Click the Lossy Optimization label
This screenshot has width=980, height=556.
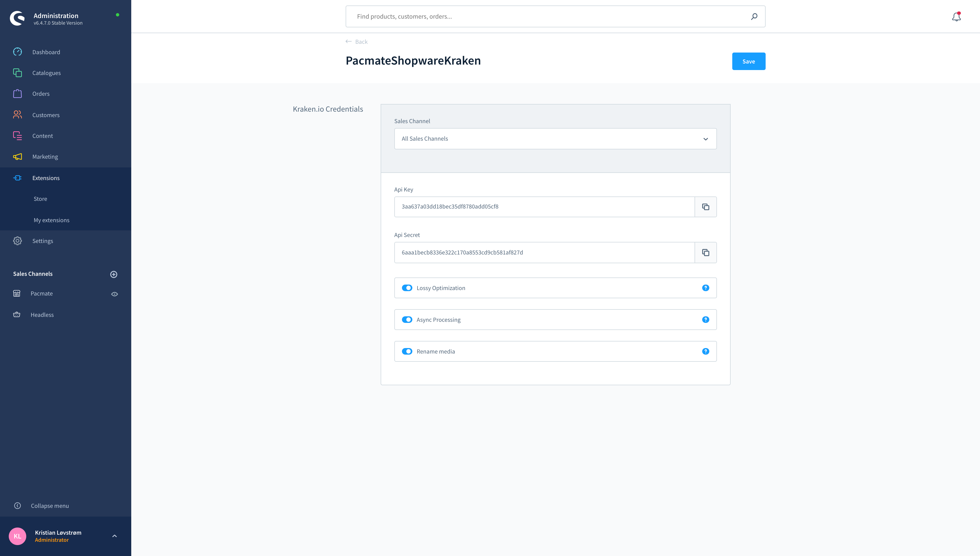(x=441, y=288)
